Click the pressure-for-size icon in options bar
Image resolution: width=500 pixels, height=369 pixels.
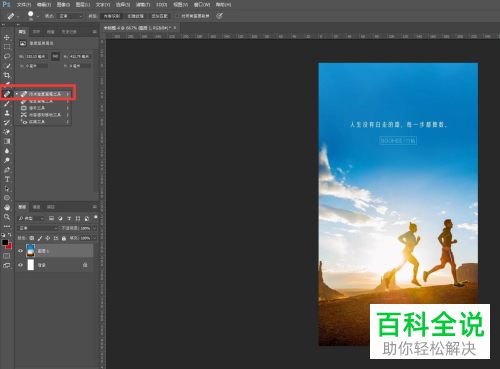[x=219, y=16]
